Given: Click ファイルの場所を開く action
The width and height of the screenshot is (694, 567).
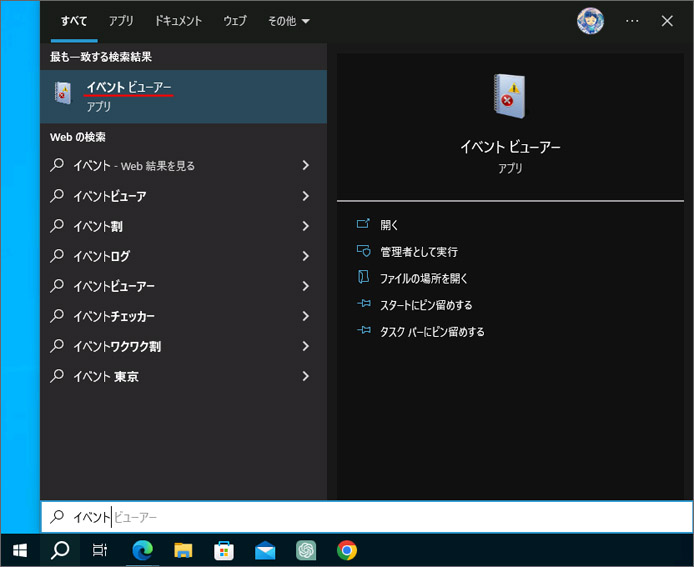Looking at the screenshot, I should 424,278.
